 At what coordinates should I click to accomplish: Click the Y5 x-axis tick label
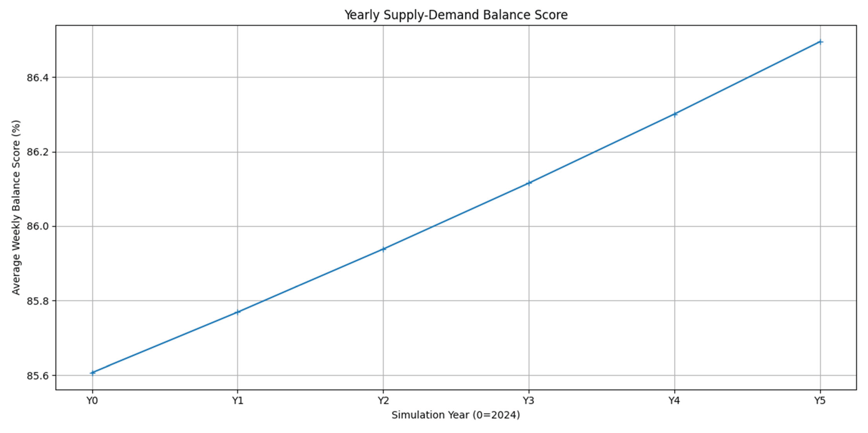pos(820,401)
